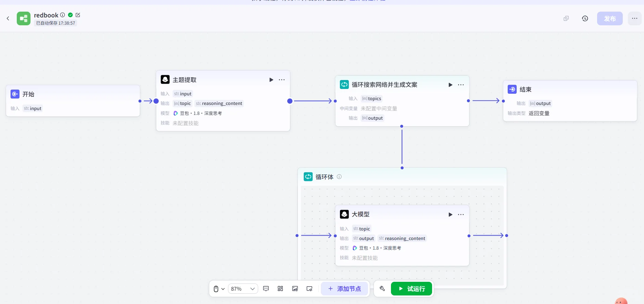
Task: Open 循环搜索网络并生成文案 node options menu
Action: point(461,85)
